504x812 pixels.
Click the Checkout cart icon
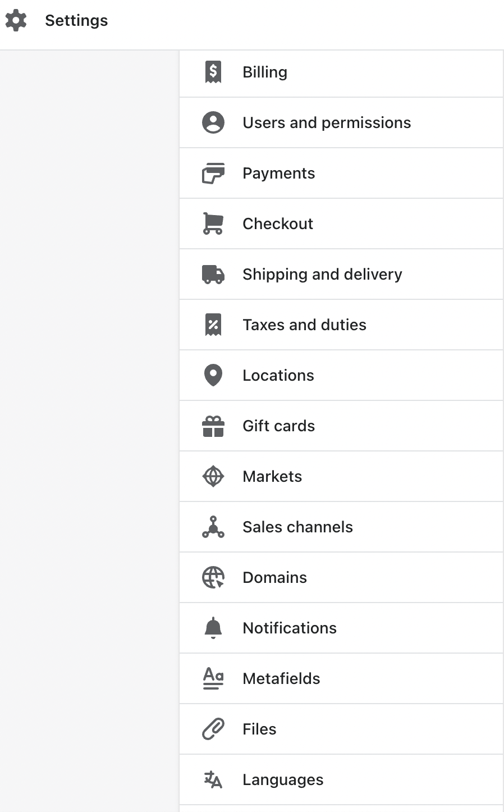213,223
